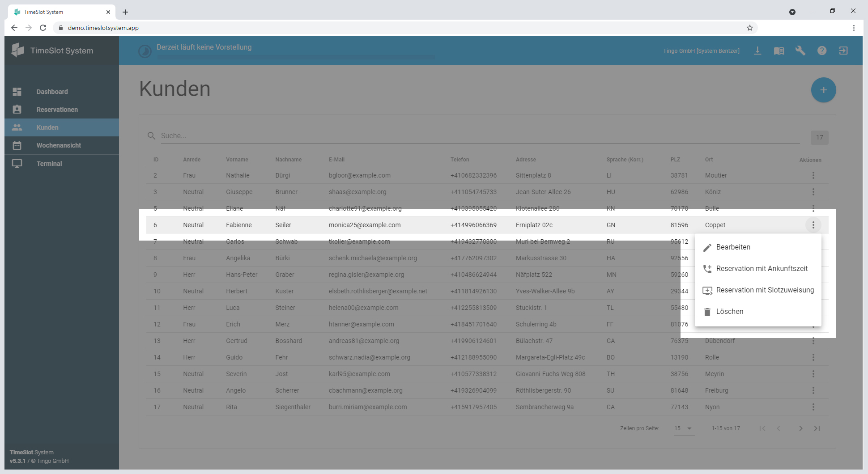Sort table by Adresse column header
868x474 pixels.
point(526,160)
